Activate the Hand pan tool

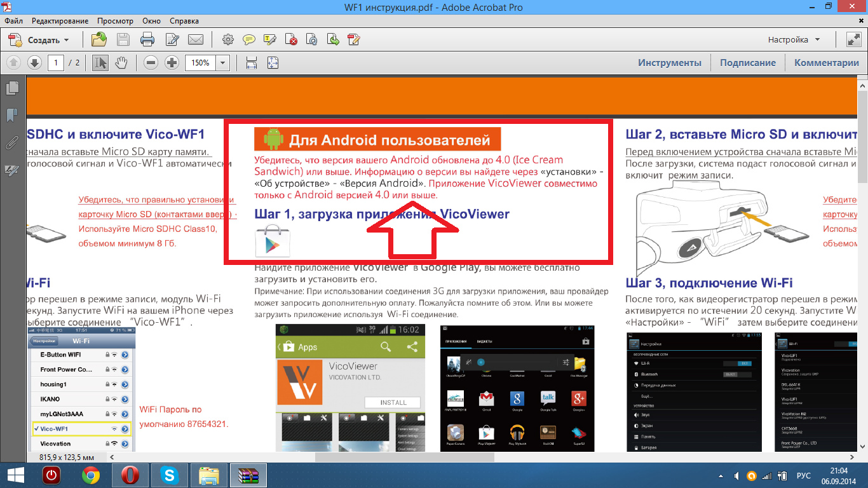pyautogui.click(x=121, y=63)
